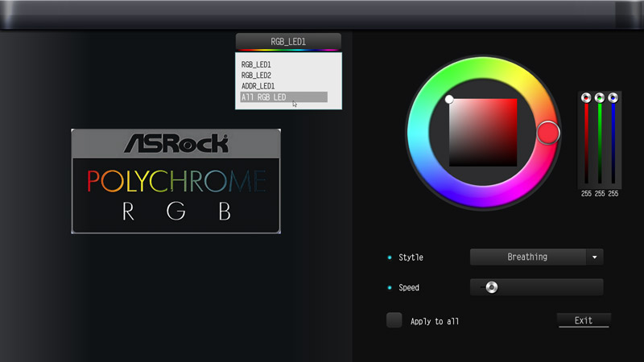Click the blue channel slider handle

pos(613,97)
